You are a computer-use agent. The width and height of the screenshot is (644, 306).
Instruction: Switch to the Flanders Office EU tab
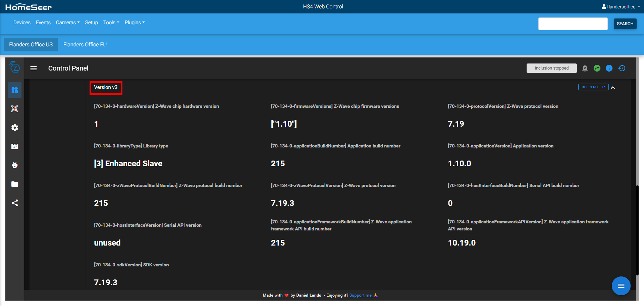[x=85, y=45]
